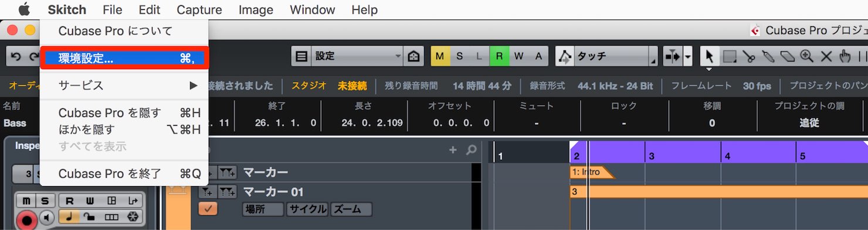Select the hand tool in the toolbar
Image resolution: width=868 pixels, height=230 pixels.
(845, 56)
